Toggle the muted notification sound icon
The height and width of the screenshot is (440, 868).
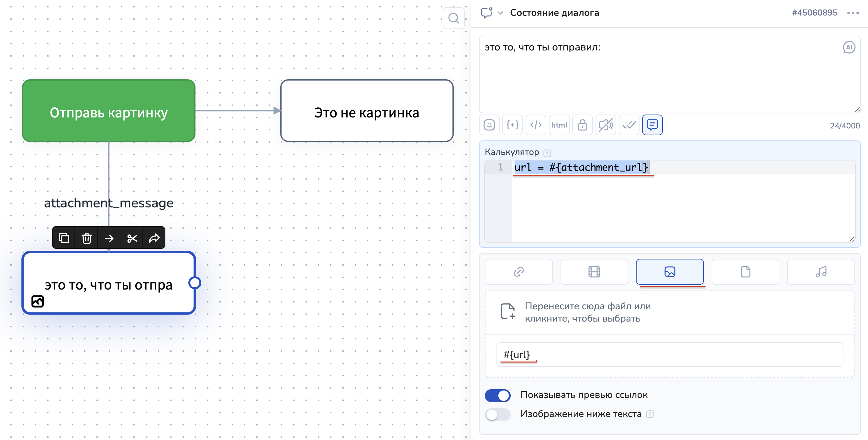605,125
